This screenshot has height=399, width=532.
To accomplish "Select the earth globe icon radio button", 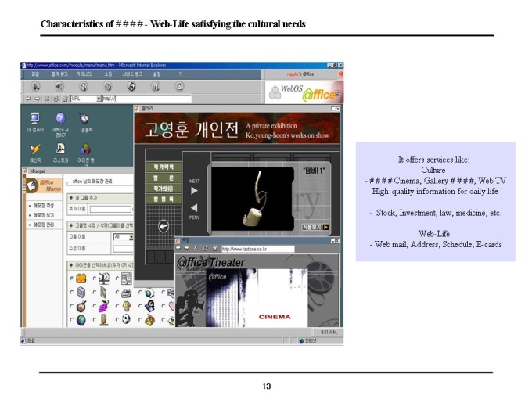I will (x=72, y=320).
